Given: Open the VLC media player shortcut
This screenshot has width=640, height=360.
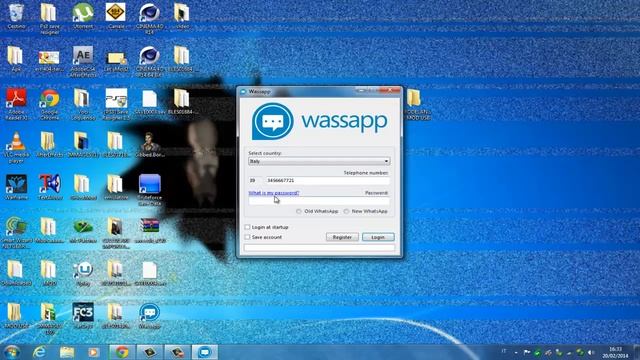Looking at the screenshot, I should click(x=16, y=147).
